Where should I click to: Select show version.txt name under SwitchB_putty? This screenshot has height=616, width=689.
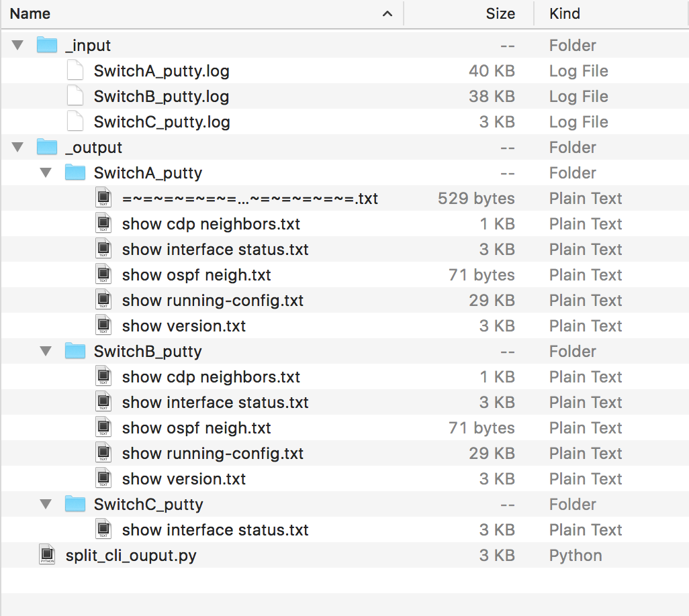(184, 478)
